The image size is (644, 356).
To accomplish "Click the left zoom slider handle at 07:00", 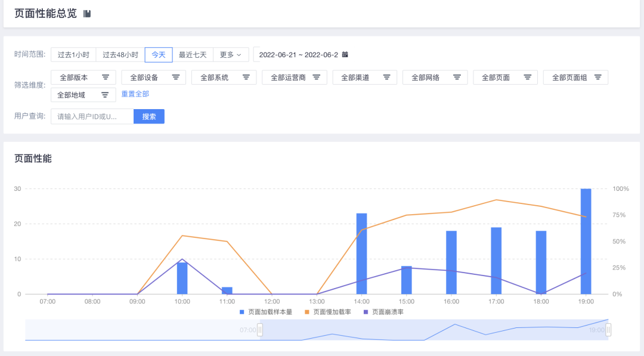I will [x=260, y=330].
